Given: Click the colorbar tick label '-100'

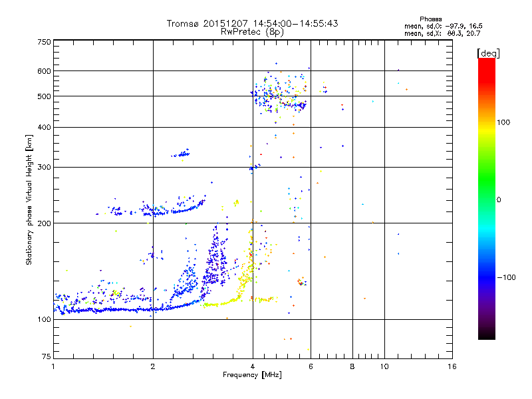Looking at the screenshot, I should (506, 277).
